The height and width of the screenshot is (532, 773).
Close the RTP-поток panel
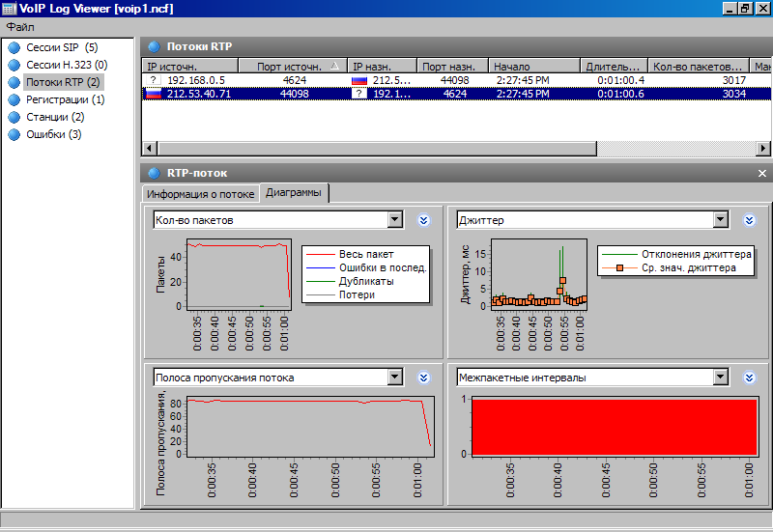click(x=762, y=174)
